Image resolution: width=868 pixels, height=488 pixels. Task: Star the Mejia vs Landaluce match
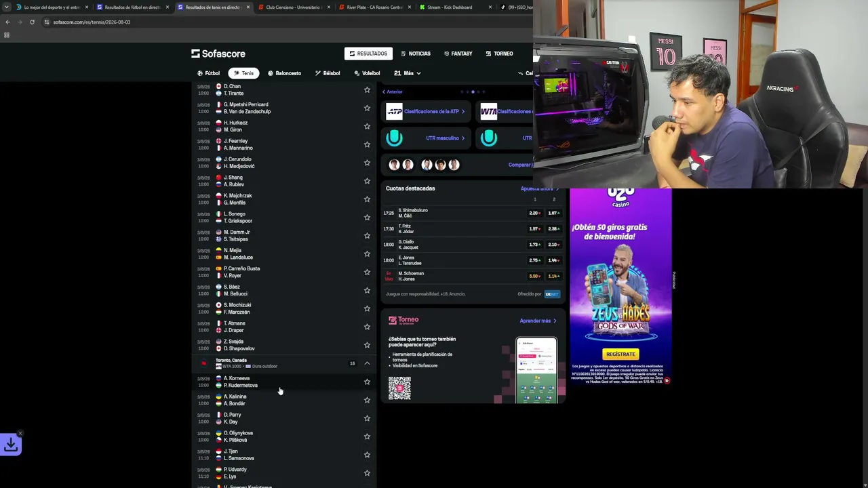(x=367, y=253)
